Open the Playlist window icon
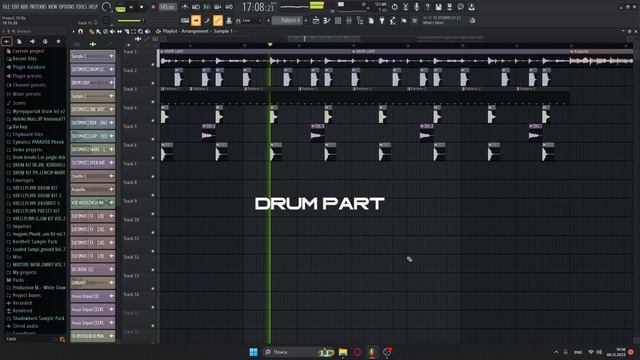This screenshot has height=360, width=640. (316, 20)
